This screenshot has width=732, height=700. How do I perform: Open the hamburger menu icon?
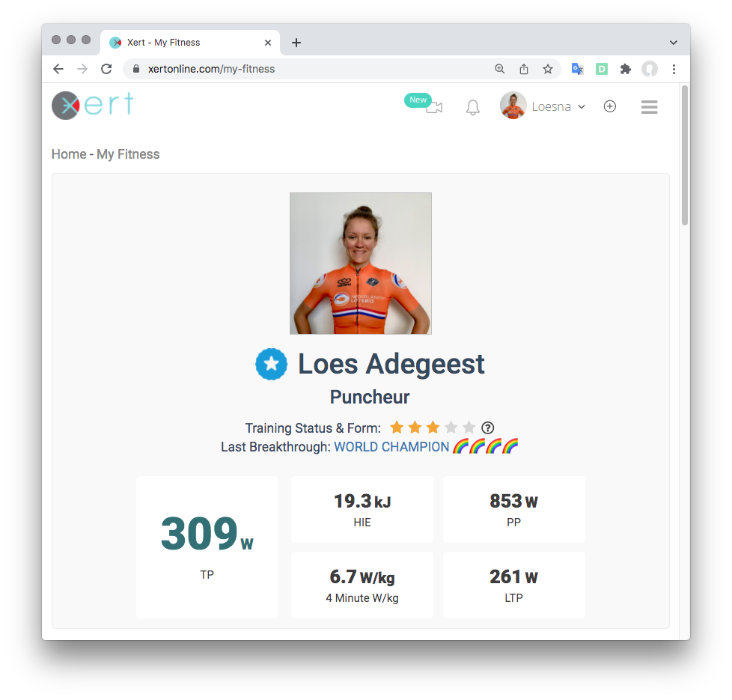649,107
